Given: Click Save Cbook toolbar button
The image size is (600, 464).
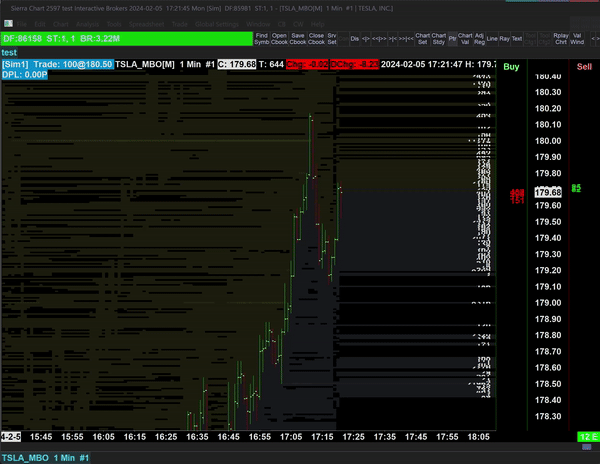Looking at the screenshot, I should 298,39.
